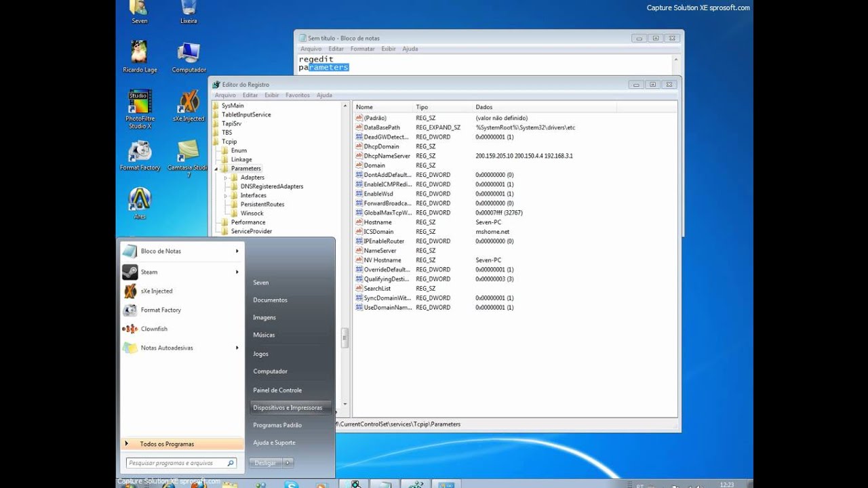Click the Bloco de notas title bar icon
The width and height of the screenshot is (868, 488).
(x=302, y=38)
